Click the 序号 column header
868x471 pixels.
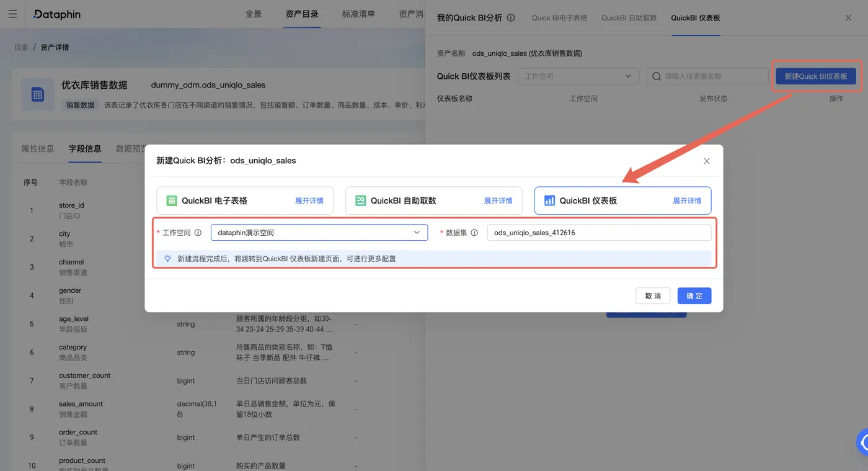click(x=30, y=182)
